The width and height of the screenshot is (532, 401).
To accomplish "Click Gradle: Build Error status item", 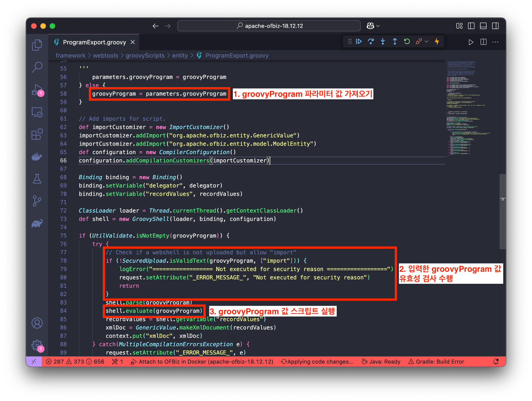I will tap(436, 361).
